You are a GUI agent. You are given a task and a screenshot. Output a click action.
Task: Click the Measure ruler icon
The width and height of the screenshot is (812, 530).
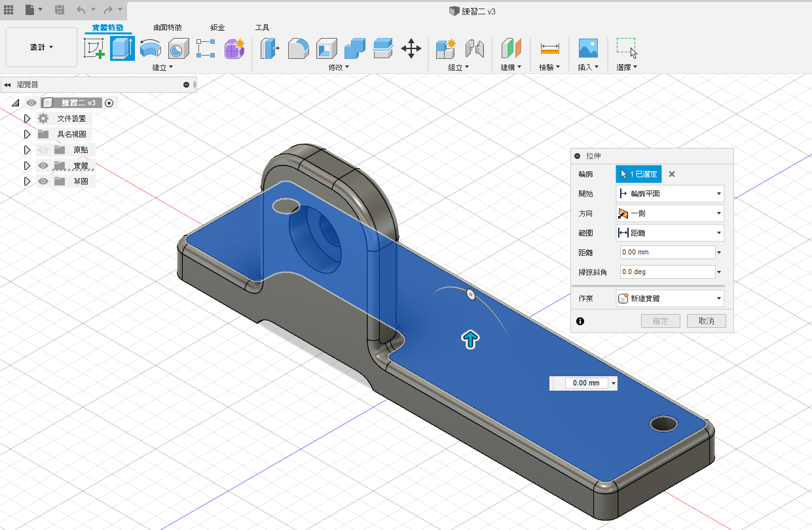click(x=549, y=48)
